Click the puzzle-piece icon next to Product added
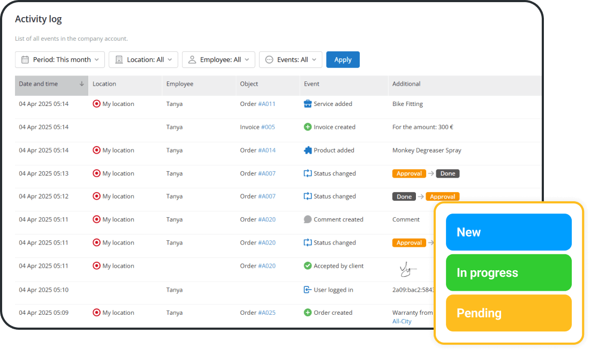This screenshot has height=364, width=591. [x=306, y=150]
